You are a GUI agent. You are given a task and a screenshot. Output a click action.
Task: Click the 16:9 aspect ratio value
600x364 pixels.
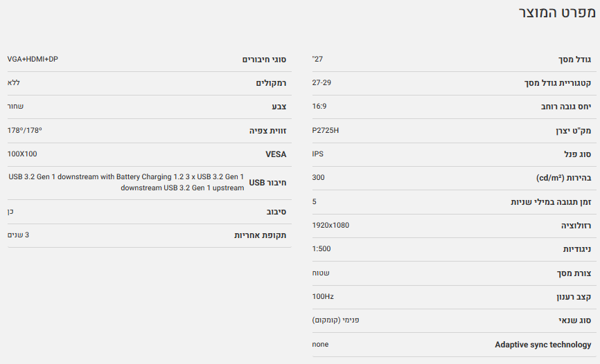(x=319, y=106)
